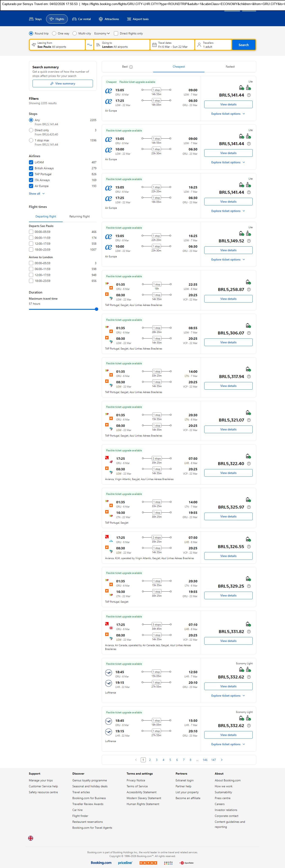Uncheck the British Airways airline filter

pos(31,168)
